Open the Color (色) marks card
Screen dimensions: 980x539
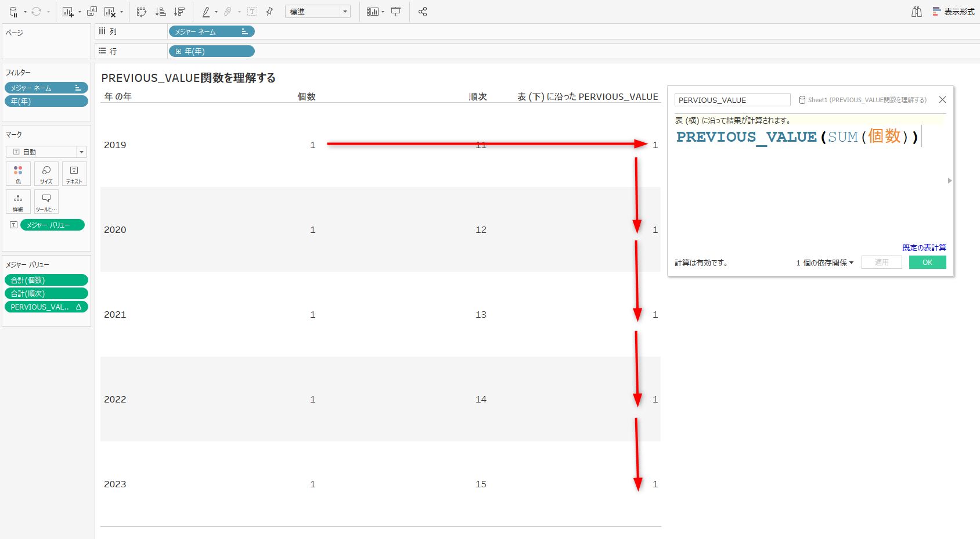[x=18, y=174]
